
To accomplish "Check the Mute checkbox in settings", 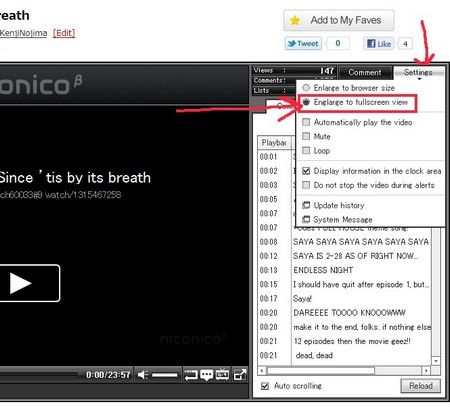I will (x=306, y=136).
